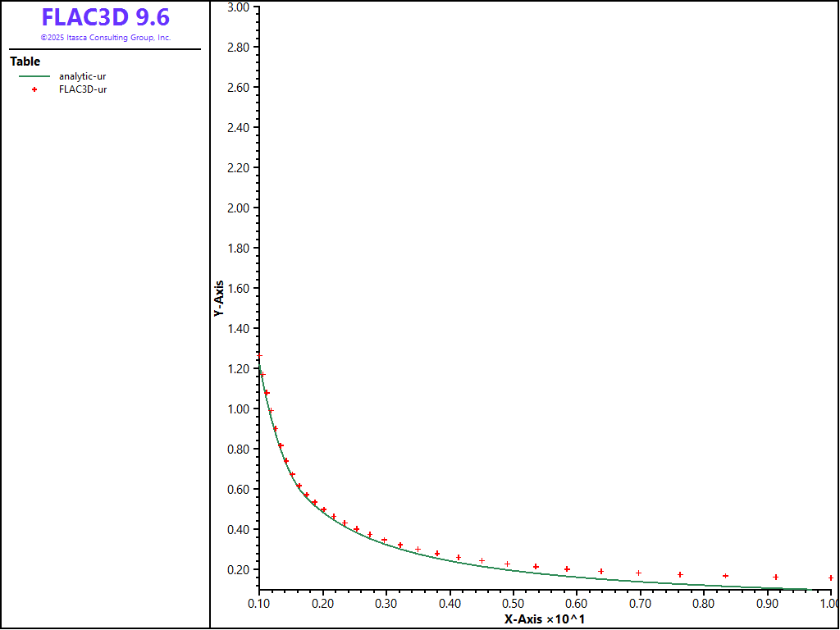840x630 pixels.
Task: Click the green line swatch for analytic-ur
Action: tap(34, 76)
